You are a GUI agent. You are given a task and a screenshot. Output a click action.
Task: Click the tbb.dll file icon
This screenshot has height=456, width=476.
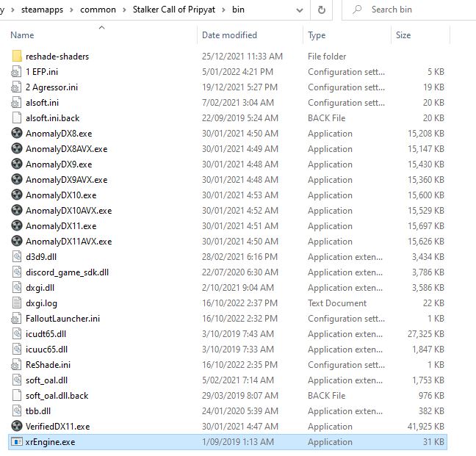tap(17, 410)
